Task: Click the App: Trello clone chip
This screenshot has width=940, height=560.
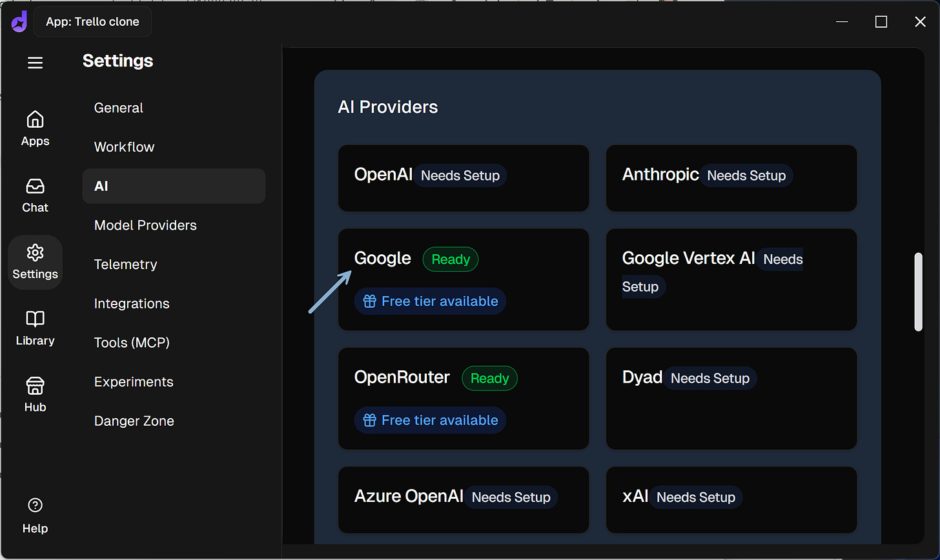Action: click(x=92, y=21)
